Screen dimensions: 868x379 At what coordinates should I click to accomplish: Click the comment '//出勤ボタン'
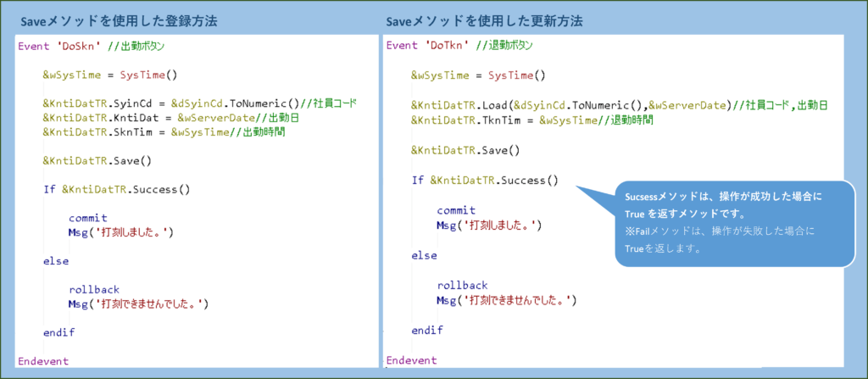tap(136, 46)
